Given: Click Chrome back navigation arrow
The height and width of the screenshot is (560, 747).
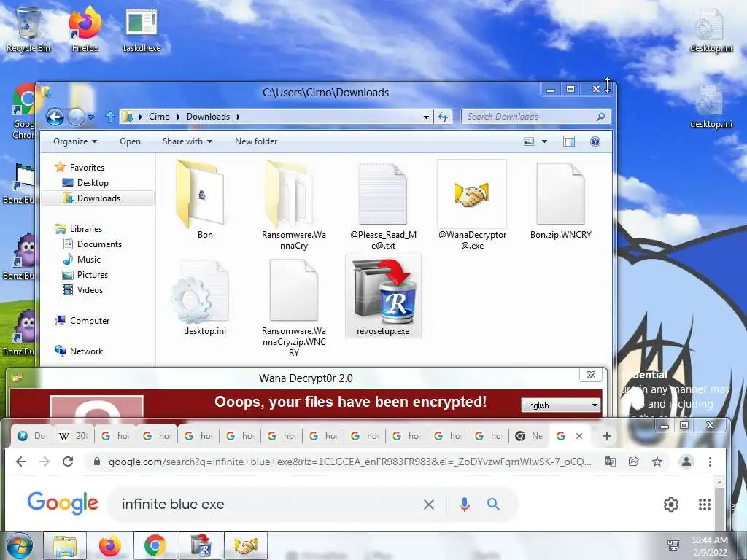Looking at the screenshot, I should coord(21,462).
